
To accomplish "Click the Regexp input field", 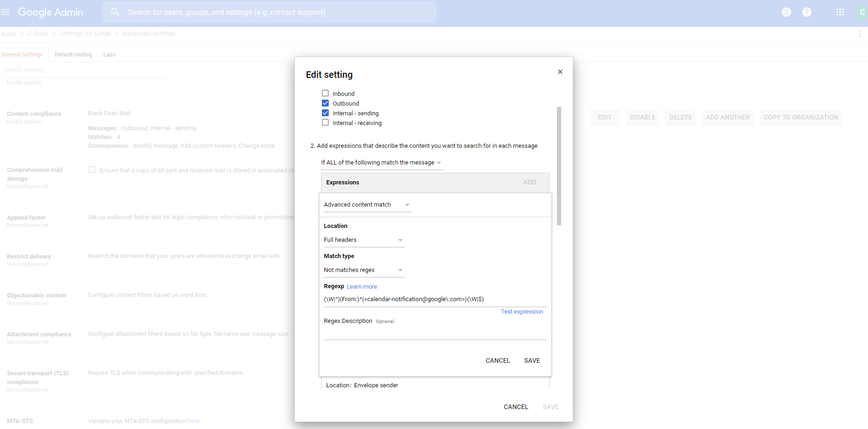I will (435, 299).
